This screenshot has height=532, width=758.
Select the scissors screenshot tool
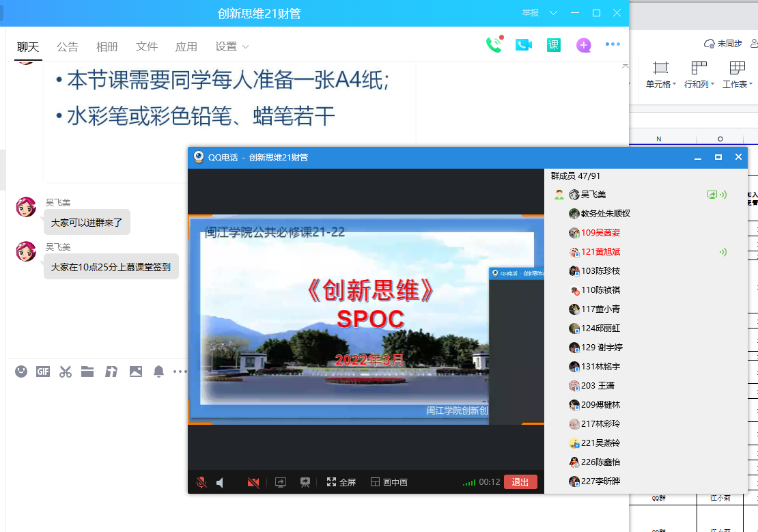[x=66, y=372]
